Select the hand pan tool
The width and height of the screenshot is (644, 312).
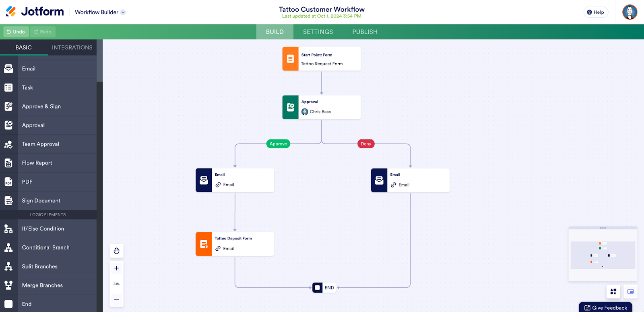click(x=117, y=251)
